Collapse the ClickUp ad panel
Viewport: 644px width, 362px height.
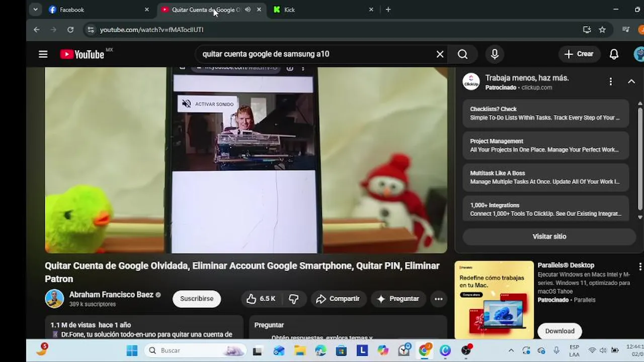click(x=631, y=81)
